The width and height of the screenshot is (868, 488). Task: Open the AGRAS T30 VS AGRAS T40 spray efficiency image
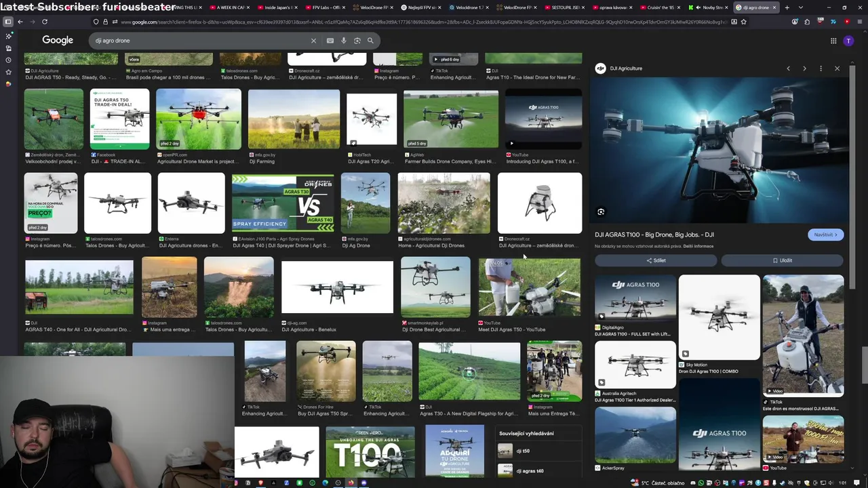[x=283, y=204]
